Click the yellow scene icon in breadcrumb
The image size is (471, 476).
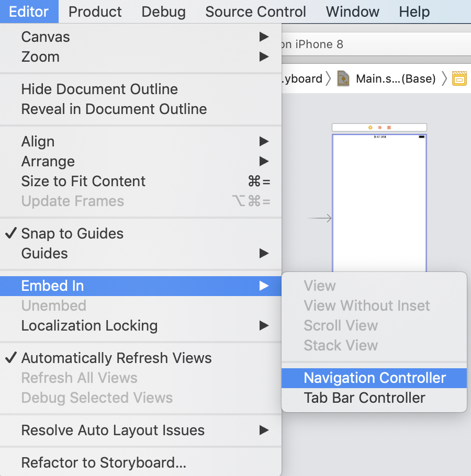(x=459, y=78)
